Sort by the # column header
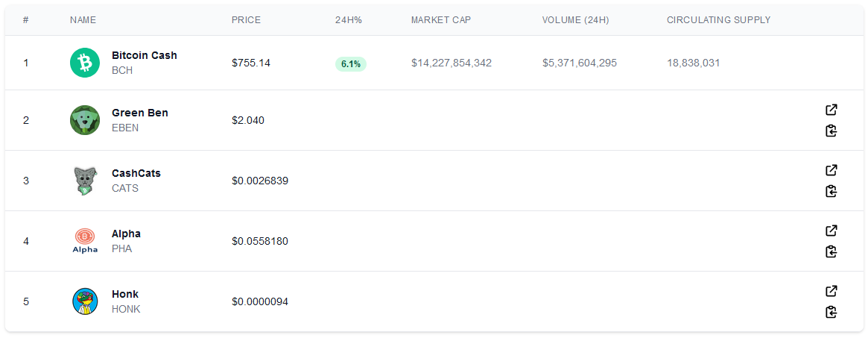 26,20
